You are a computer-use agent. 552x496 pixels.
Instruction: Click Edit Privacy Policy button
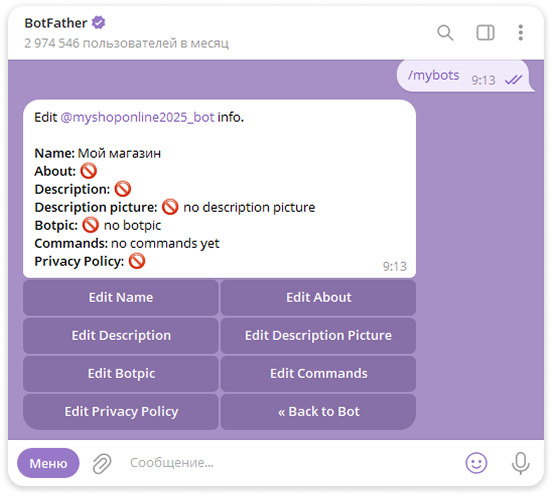click(121, 412)
